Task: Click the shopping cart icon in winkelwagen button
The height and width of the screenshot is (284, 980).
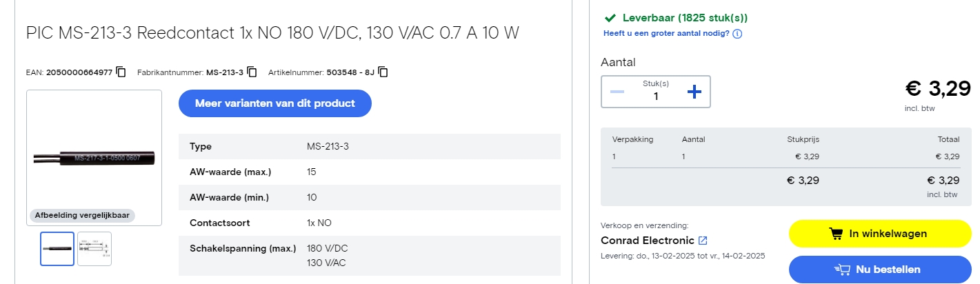Action: 836,234
